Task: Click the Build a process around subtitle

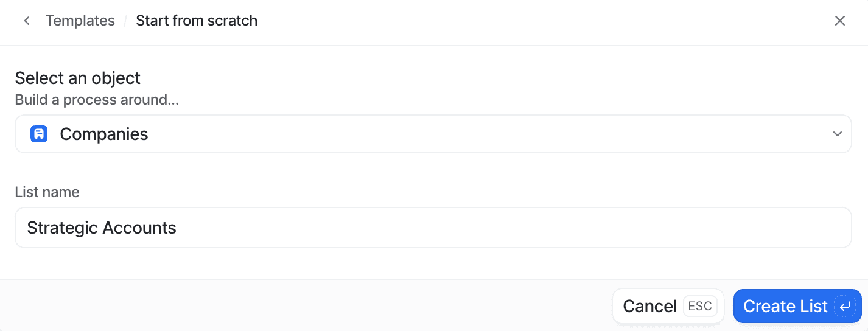Action: (x=97, y=100)
